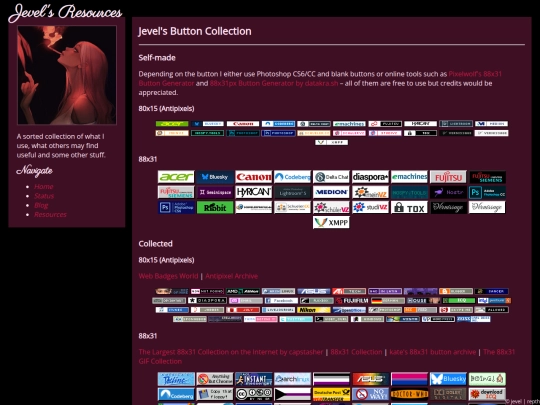
Task: Click the Lightroom 5 button
Action: [292, 192]
